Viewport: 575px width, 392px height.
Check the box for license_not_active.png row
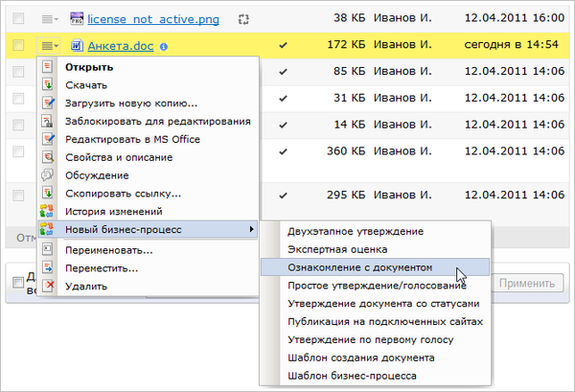[18, 18]
